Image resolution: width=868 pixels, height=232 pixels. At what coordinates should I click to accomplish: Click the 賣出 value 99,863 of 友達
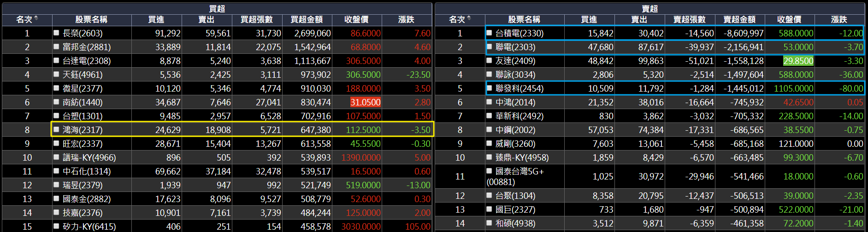[x=651, y=61]
